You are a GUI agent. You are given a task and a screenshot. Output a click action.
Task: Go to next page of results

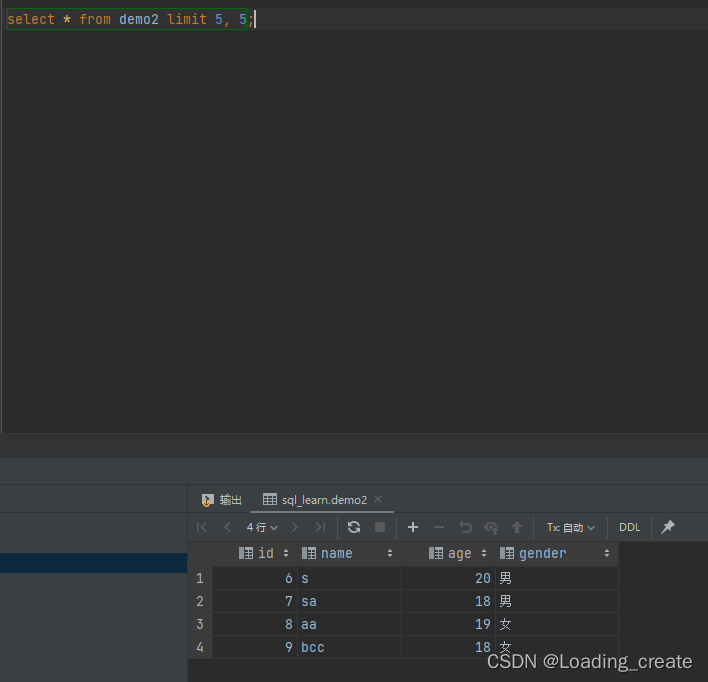[295, 527]
